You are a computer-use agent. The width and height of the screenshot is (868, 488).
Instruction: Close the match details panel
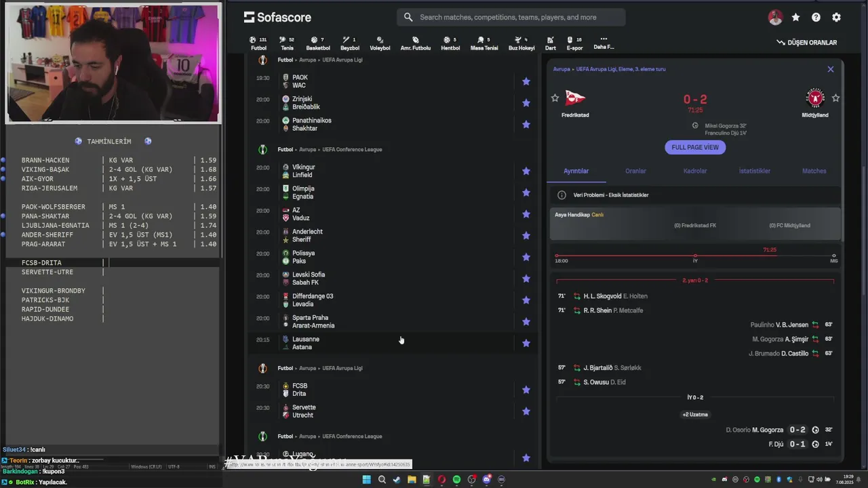click(830, 69)
